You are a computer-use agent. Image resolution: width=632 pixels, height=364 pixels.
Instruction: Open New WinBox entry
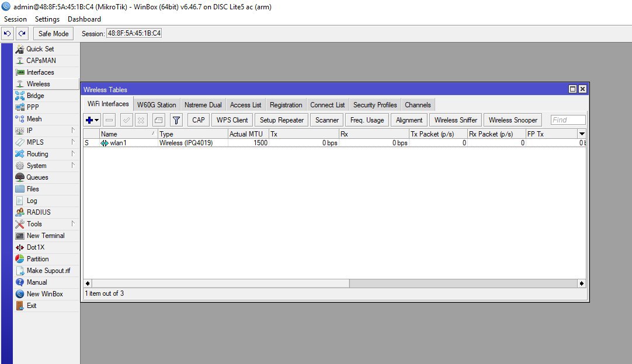[46, 294]
